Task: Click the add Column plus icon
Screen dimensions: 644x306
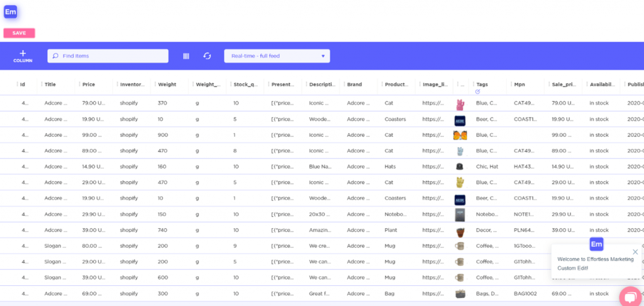Action: point(23,53)
